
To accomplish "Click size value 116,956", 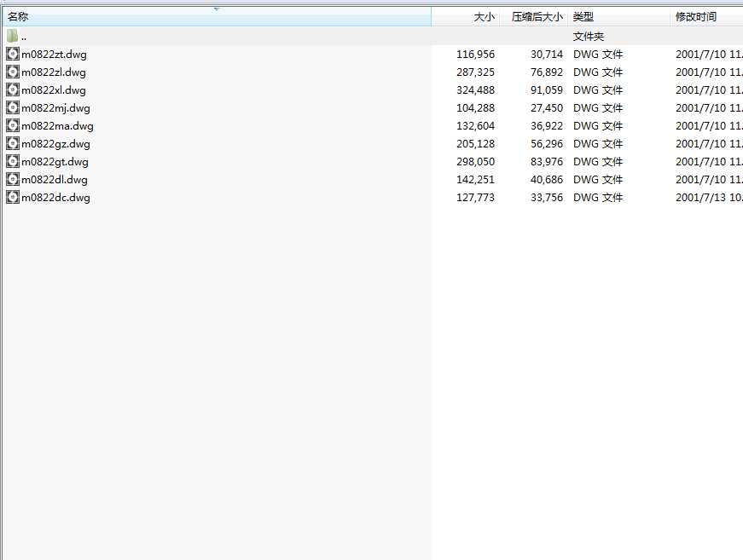I will 475,55.
